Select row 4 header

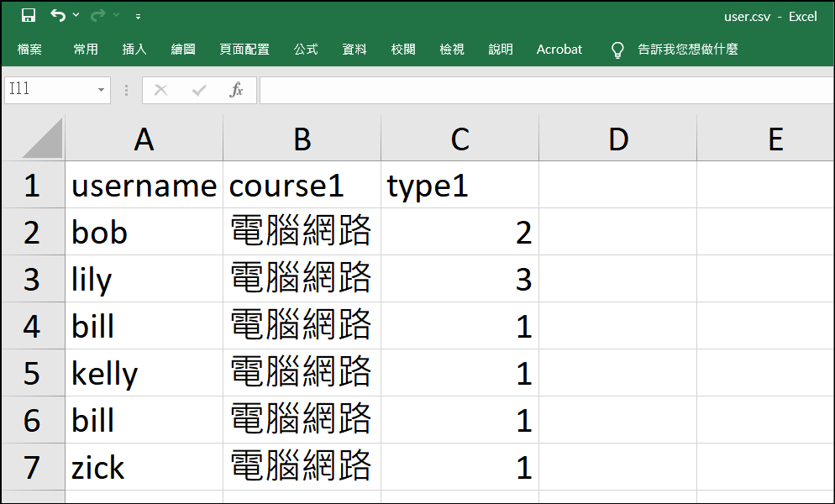click(33, 326)
